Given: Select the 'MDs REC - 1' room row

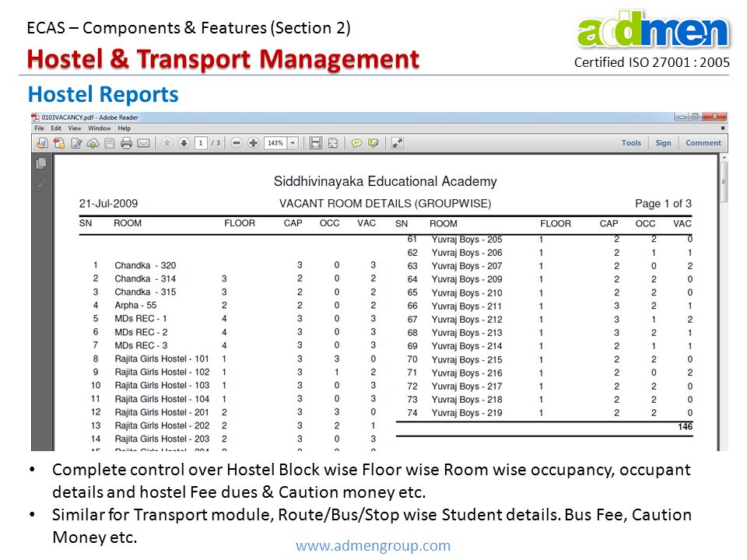Looking at the screenshot, I should point(235,319).
